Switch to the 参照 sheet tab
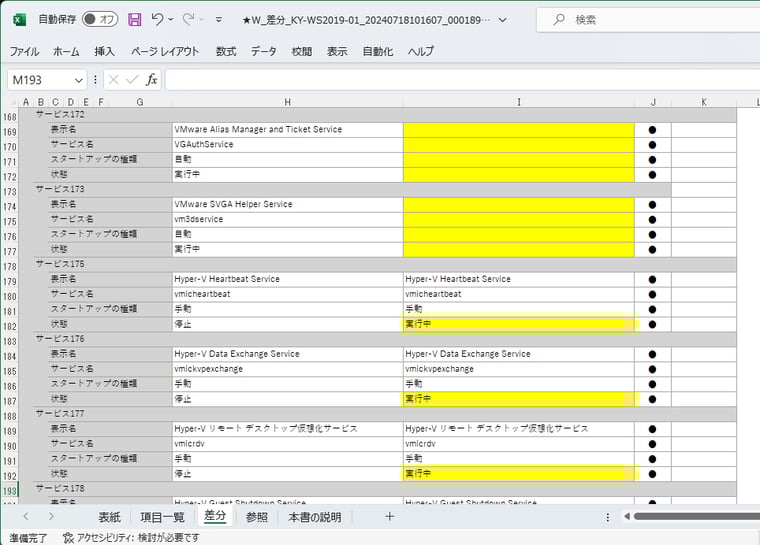The width and height of the screenshot is (760, 545). point(257,517)
